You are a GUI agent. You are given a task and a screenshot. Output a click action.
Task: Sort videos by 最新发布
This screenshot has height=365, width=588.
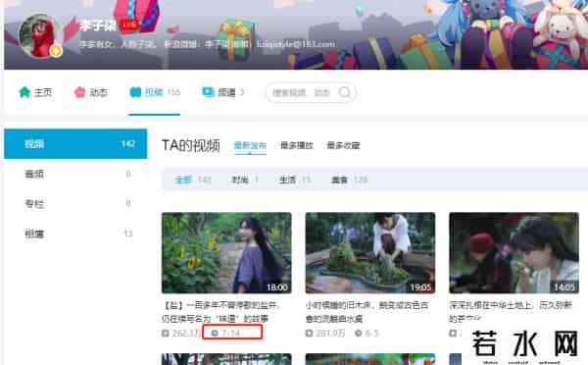click(250, 145)
